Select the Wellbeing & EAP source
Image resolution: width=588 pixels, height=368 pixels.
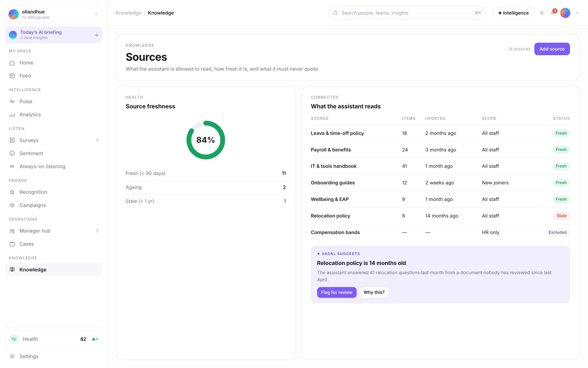(440, 199)
